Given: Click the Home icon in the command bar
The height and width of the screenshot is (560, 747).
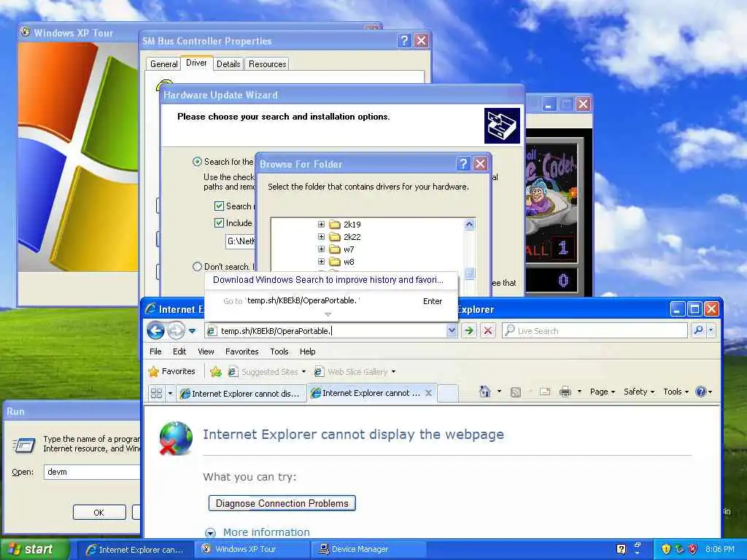Looking at the screenshot, I should coord(485,392).
